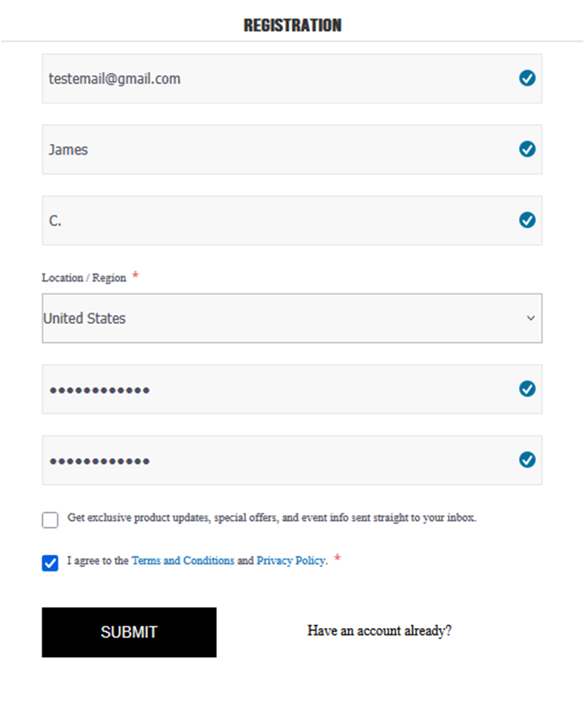Click the REGISTRATION heading

(292, 25)
